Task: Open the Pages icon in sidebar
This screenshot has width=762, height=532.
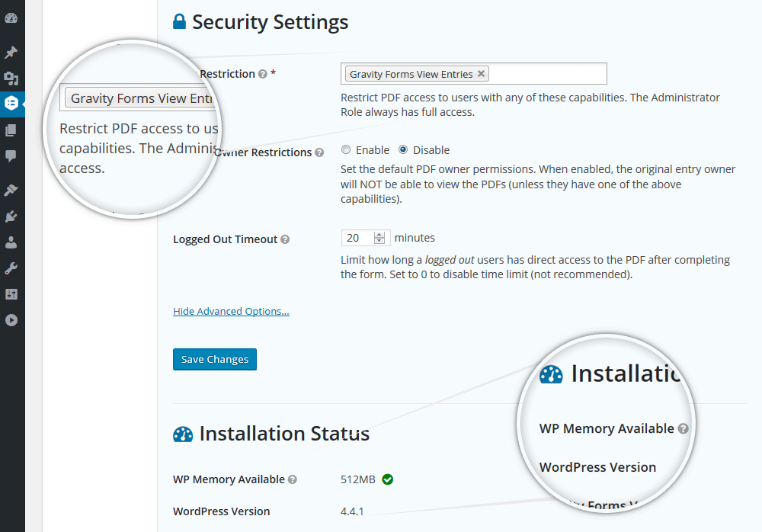Action: click(x=11, y=130)
